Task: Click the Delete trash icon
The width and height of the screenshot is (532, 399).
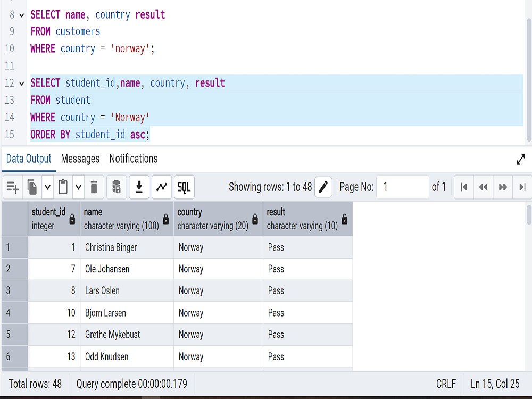Action: pyautogui.click(x=94, y=187)
